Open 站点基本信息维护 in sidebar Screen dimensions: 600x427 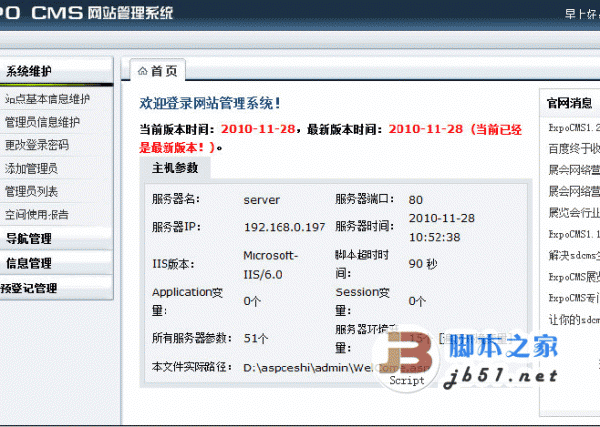click(x=47, y=99)
